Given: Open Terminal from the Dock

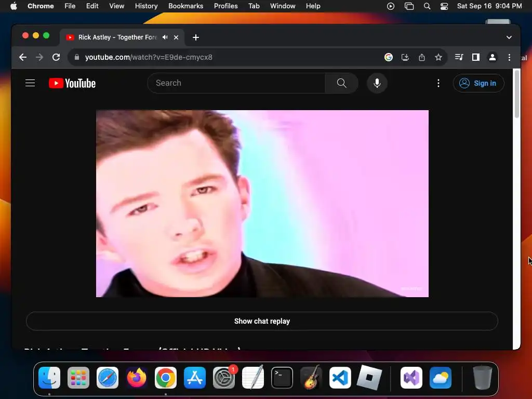Looking at the screenshot, I should 282,378.
